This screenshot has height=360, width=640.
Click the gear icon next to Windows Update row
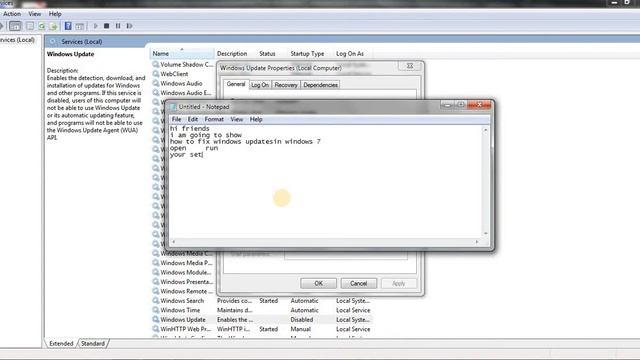pos(156,319)
